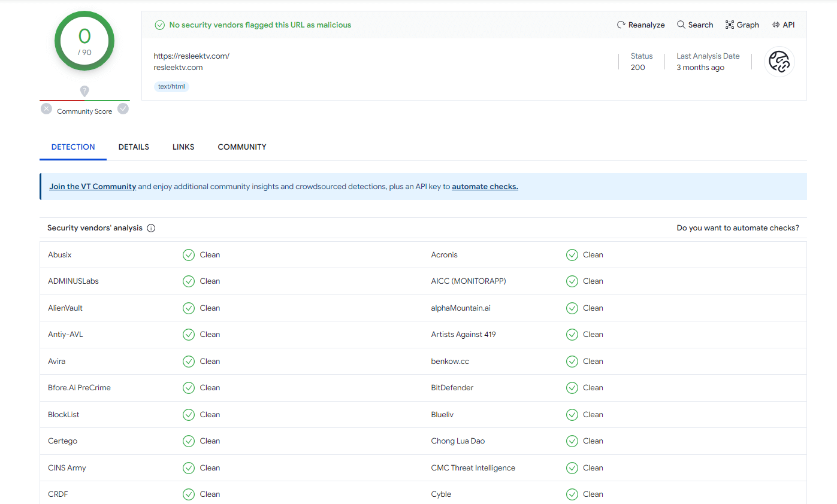This screenshot has width=837, height=504.
Task: Click the API icon in the header
Action: point(776,25)
